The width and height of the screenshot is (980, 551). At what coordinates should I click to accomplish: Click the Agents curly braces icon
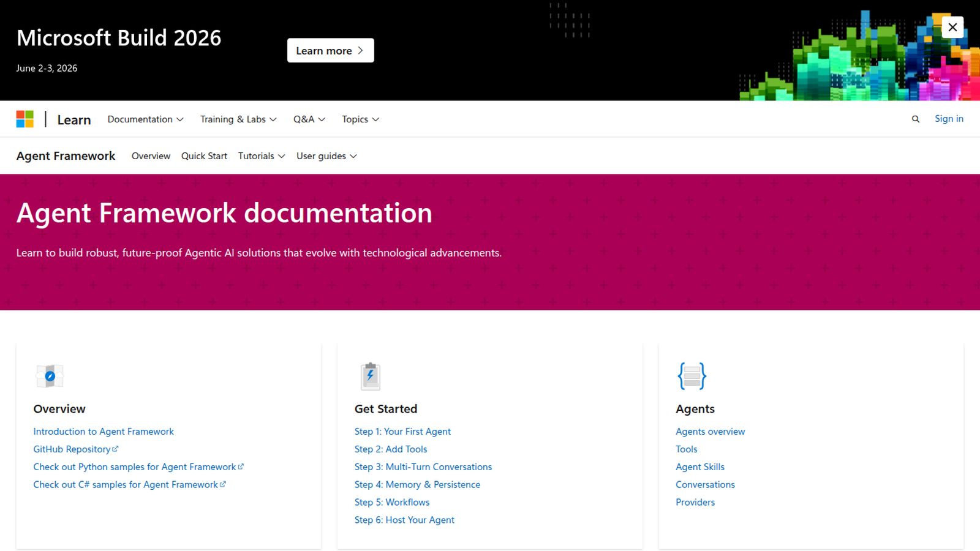(692, 376)
